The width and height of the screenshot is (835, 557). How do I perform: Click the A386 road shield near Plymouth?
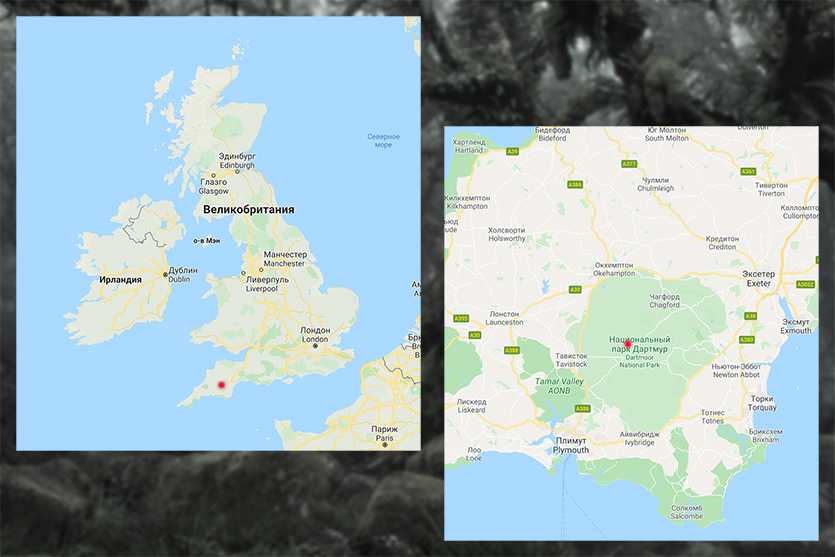coord(583,408)
